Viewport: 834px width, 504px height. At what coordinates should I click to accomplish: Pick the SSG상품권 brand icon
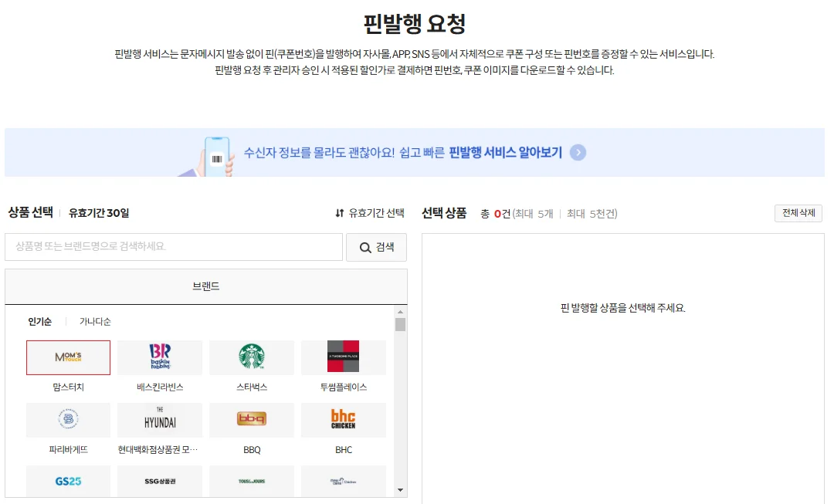coord(160,481)
